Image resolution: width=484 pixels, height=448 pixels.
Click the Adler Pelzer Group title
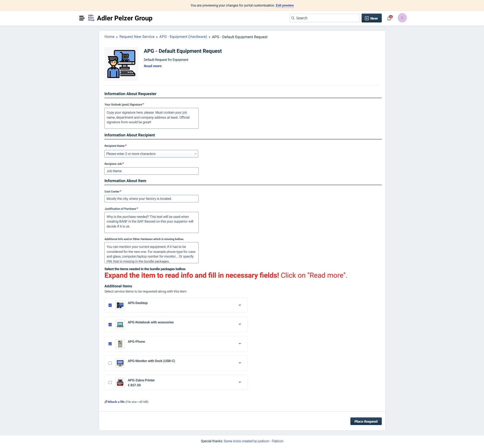click(125, 18)
